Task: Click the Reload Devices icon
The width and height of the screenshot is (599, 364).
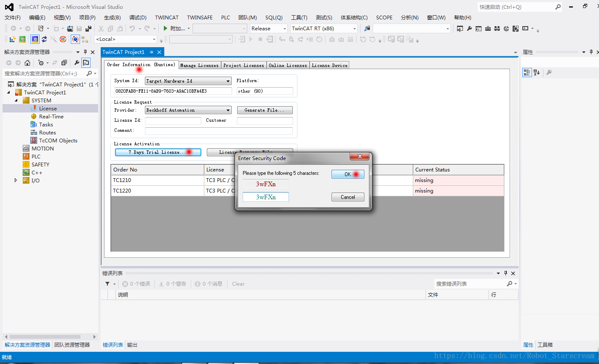Action: (x=44, y=39)
